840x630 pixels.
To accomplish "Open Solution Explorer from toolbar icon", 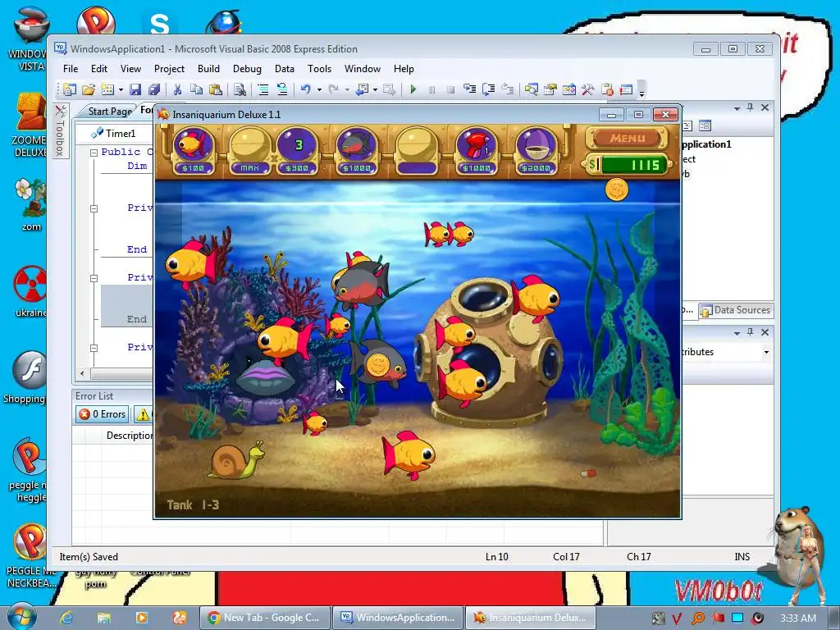I will click(x=532, y=89).
